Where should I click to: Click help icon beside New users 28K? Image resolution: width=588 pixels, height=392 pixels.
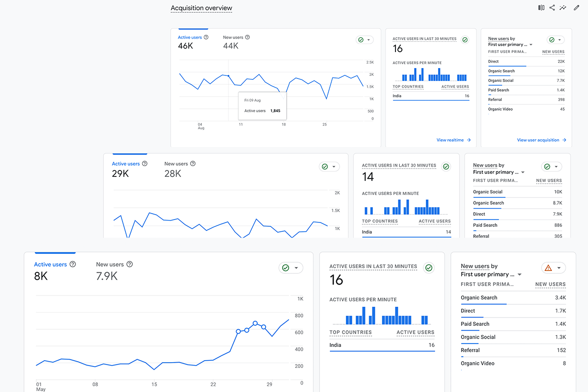[x=193, y=164]
